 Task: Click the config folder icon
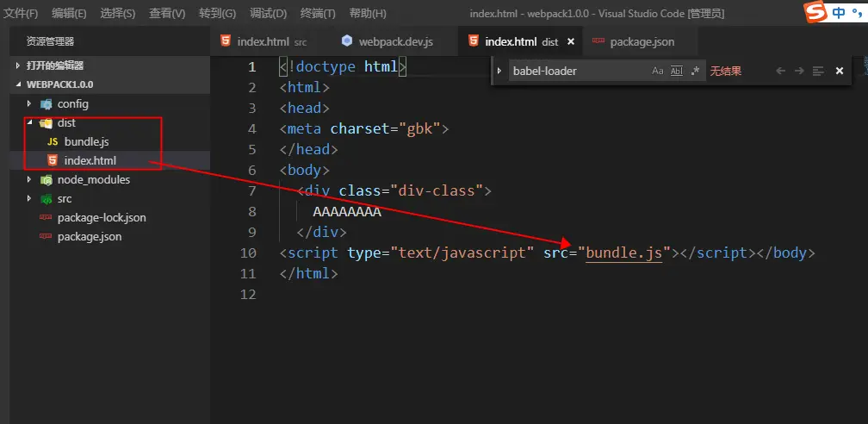pyautogui.click(x=46, y=104)
